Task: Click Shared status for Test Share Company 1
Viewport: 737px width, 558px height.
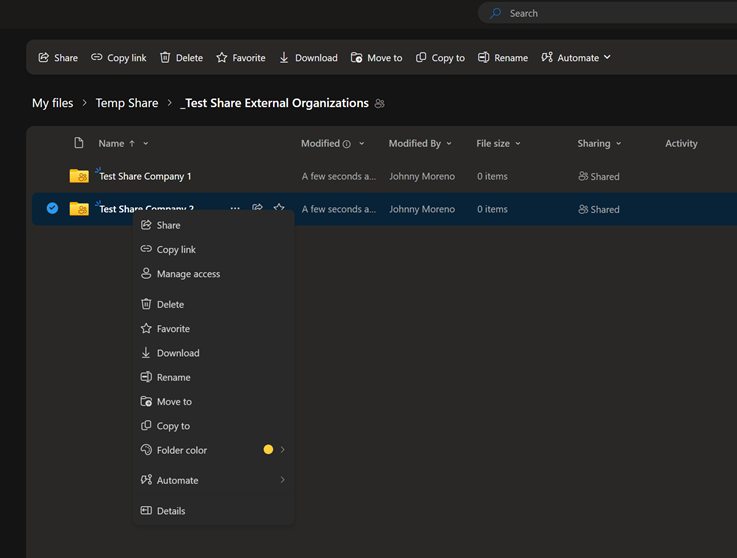Action: tap(599, 176)
